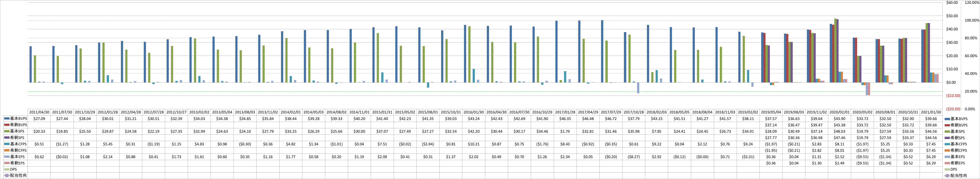Click the 2020/05/02 date column header
Screen dimensions: 980x179
(863, 112)
